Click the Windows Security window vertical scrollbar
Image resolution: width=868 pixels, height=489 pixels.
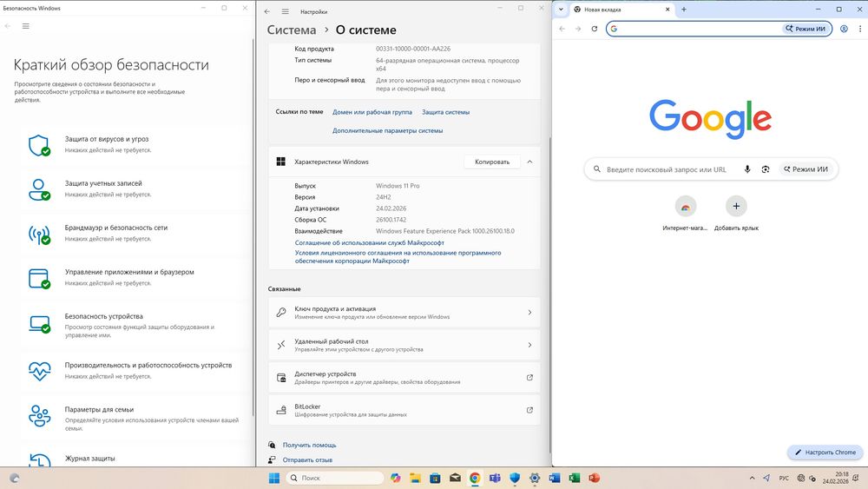[x=253, y=227]
